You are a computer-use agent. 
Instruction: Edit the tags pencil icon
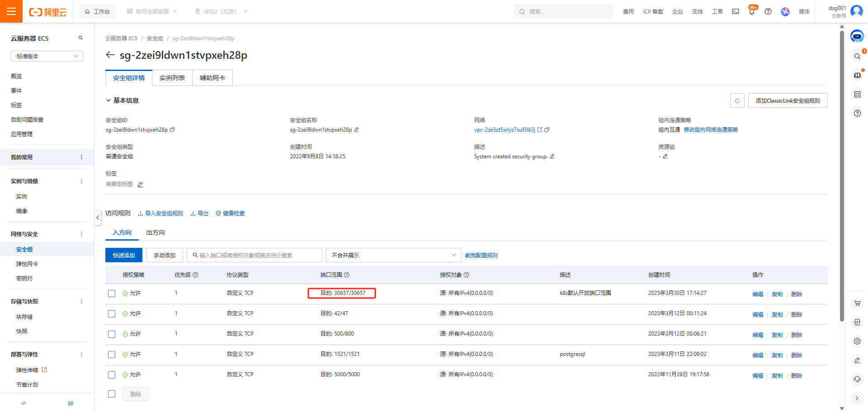click(140, 185)
